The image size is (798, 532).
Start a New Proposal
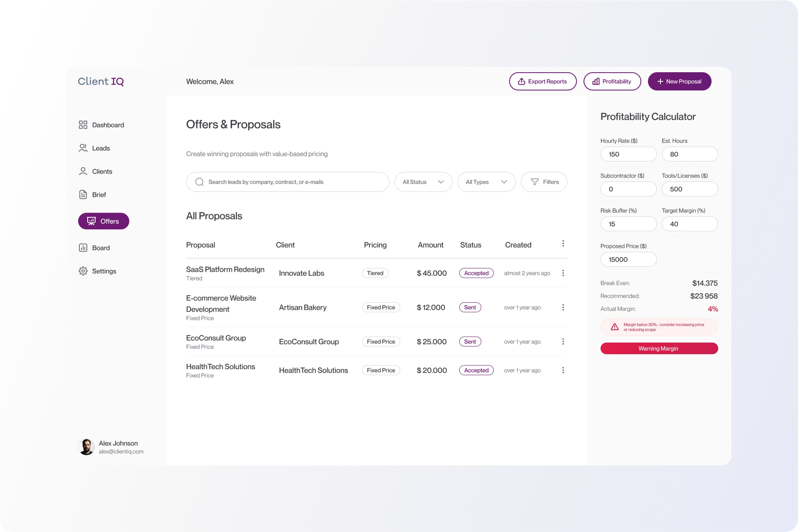point(679,81)
